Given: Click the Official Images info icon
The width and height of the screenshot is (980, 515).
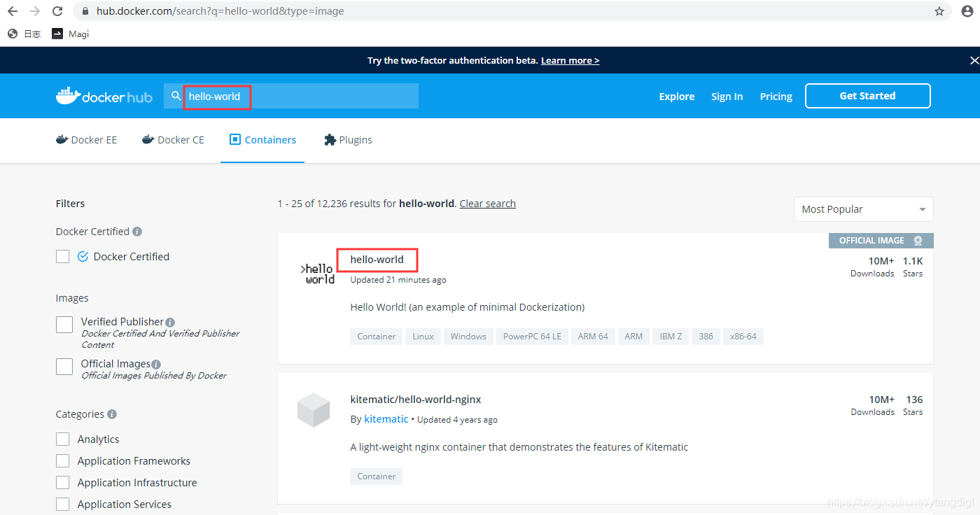Looking at the screenshot, I should [156, 365].
